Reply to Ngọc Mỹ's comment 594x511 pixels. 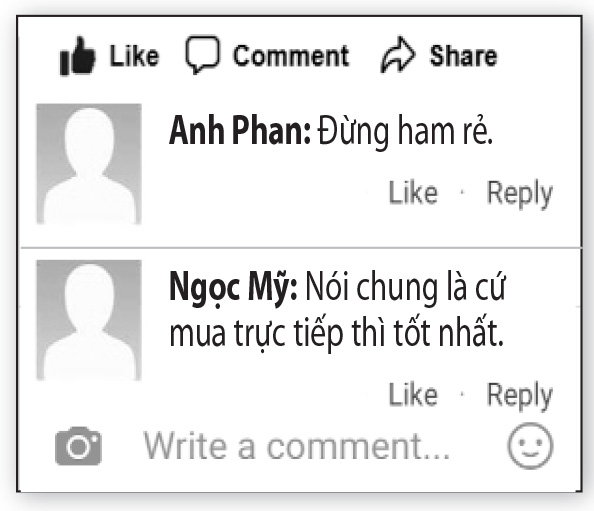[x=520, y=396]
